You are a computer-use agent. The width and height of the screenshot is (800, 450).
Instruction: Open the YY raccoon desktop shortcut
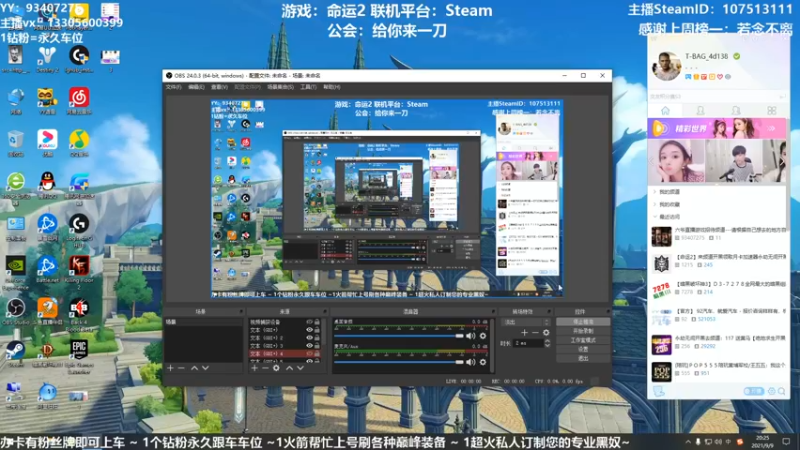click(47, 101)
